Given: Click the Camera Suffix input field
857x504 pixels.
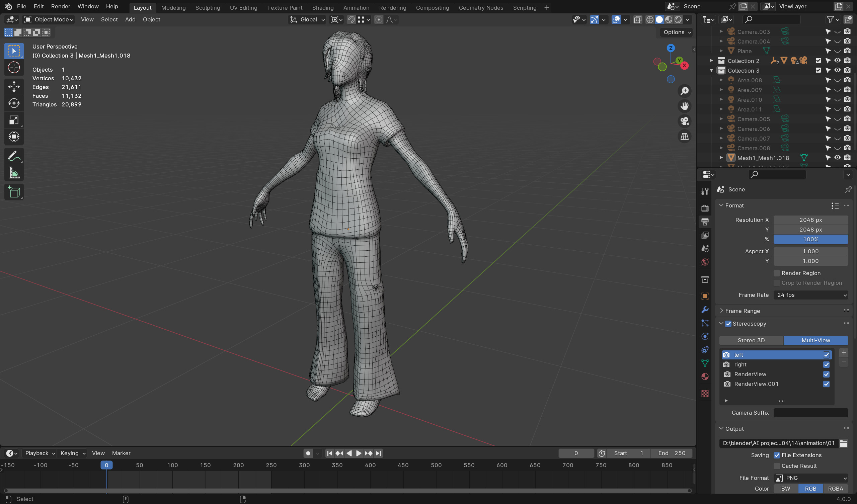Looking at the screenshot, I should (811, 413).
